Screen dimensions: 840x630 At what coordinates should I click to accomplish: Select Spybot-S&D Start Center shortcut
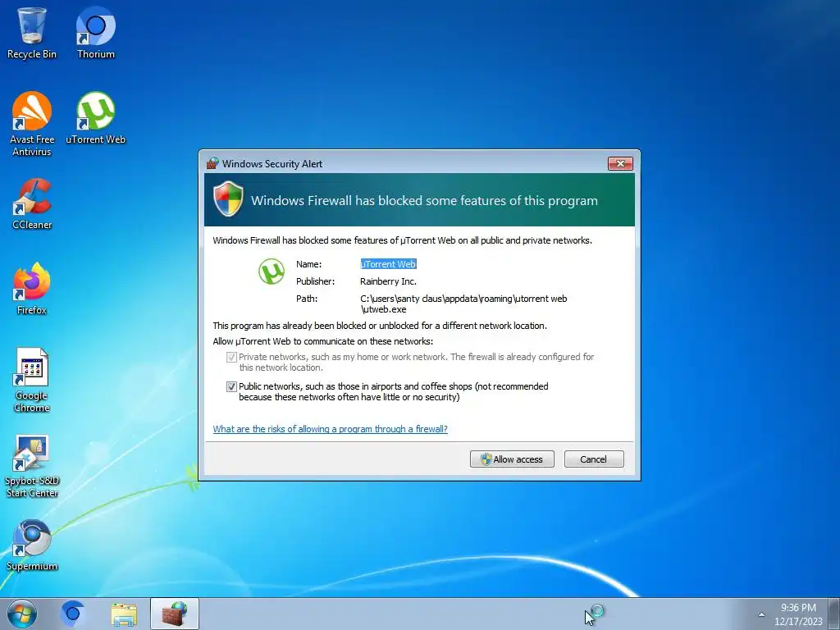point(32,465)
